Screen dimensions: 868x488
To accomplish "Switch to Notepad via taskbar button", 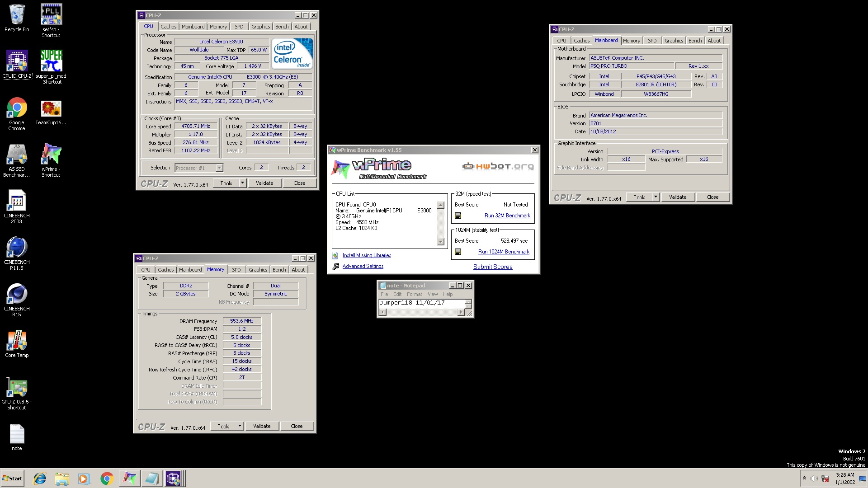I will pyautogui.click(x=151, y=478).
